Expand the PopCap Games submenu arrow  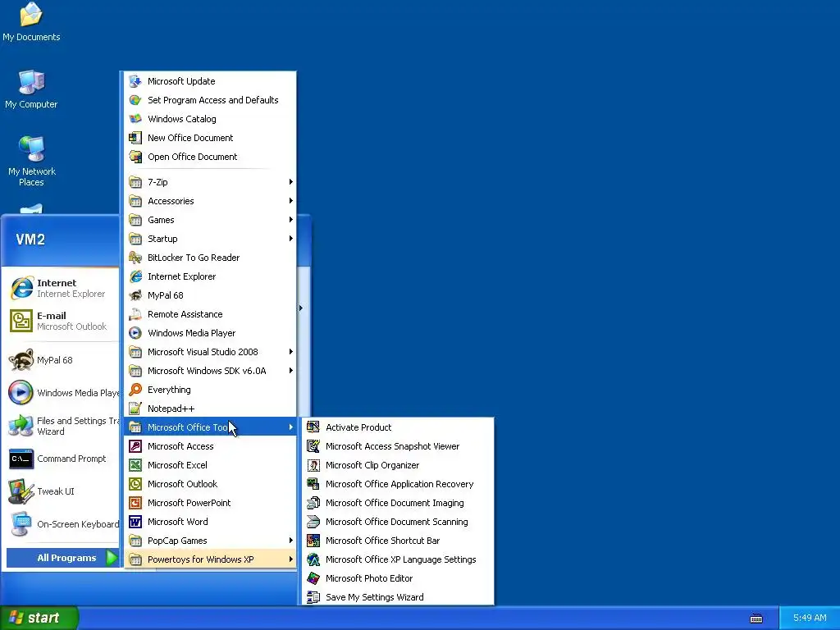[x=291, y=541]
